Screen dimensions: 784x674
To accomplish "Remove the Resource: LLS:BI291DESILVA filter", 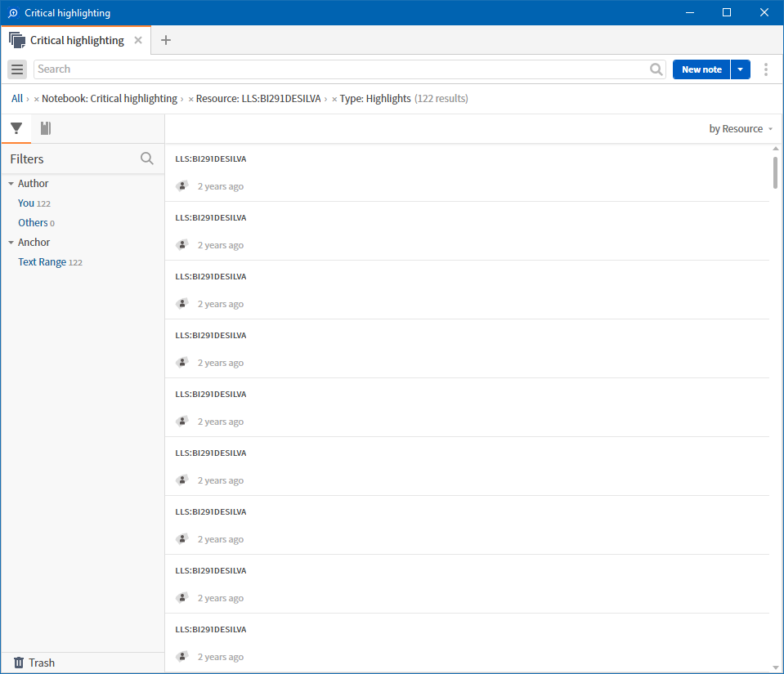I will tap(191, 100).
